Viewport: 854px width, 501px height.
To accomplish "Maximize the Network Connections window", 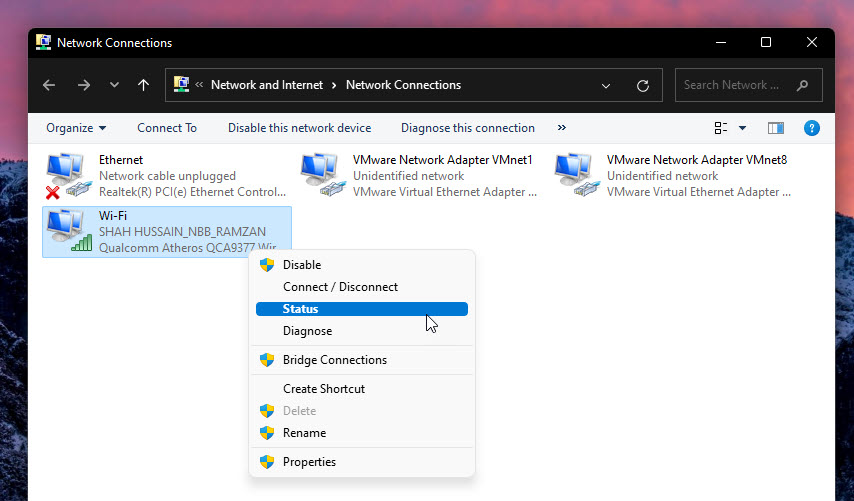I will (x=766, y=42).
